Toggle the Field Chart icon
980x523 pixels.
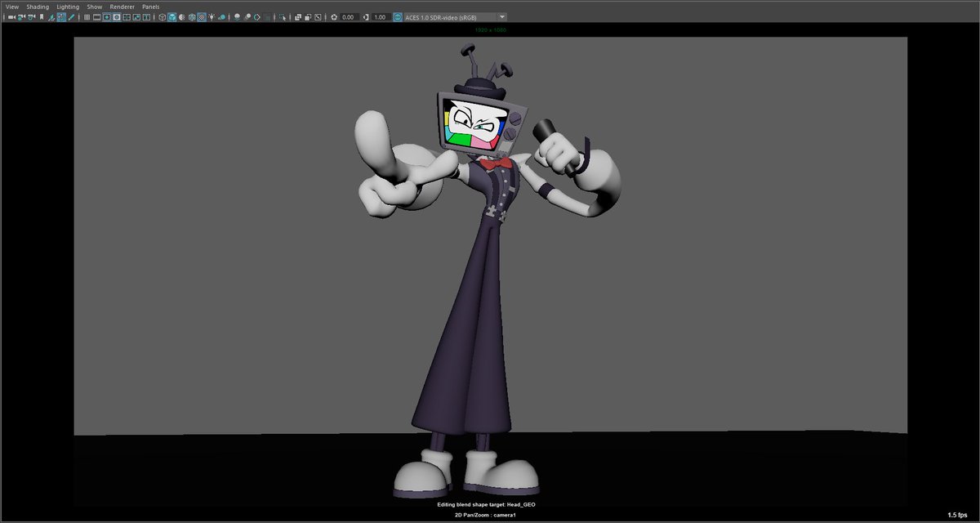tap(127, 17)
